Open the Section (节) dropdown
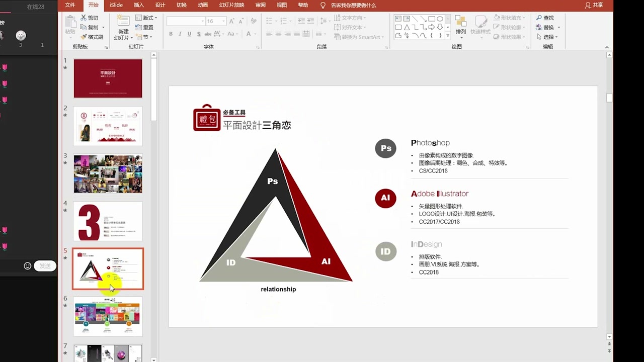This screenshot has width=644, height=362. click(x=144, y=37)
